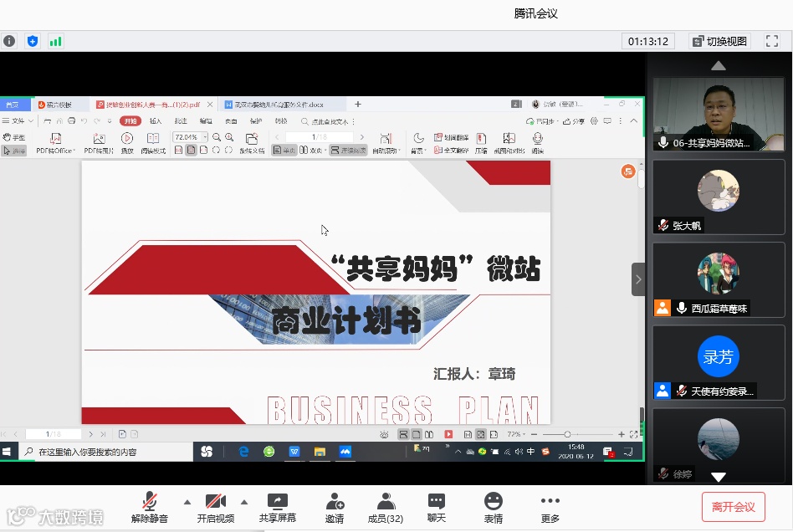
Task: Collapse participant side panel chevron
Action: point(637,279)
